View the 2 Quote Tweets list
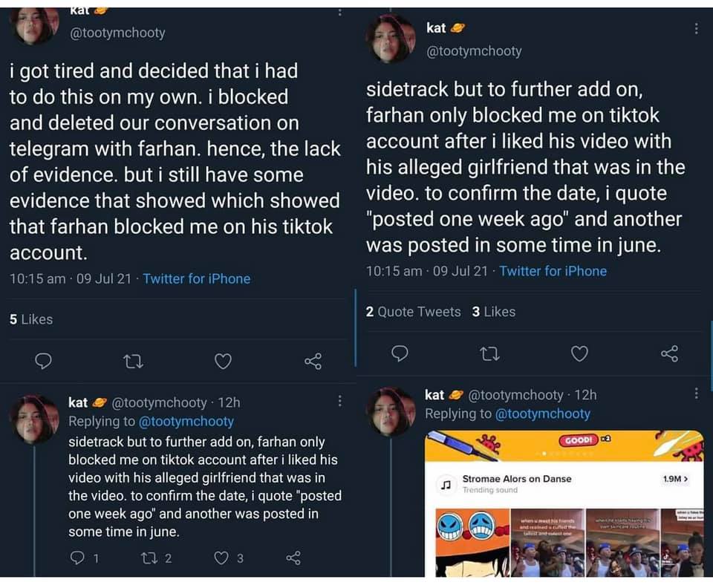The image size is (713, 588). [x=414, y=312]
